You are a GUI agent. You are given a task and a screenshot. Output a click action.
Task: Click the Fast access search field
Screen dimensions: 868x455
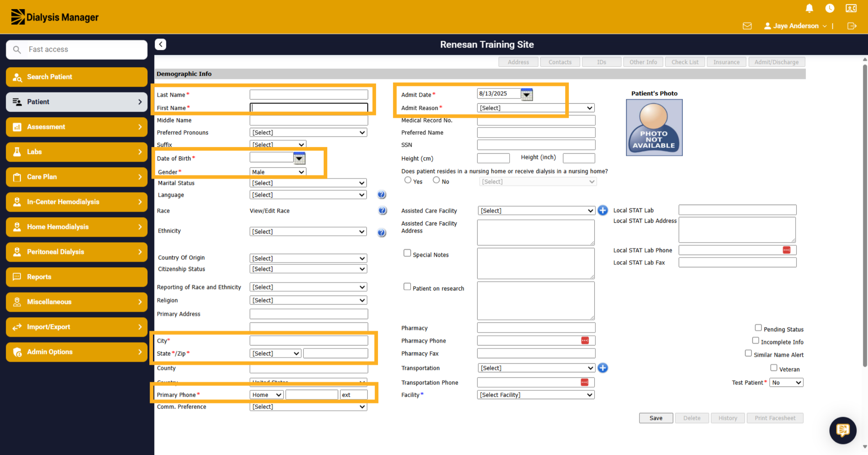[77, 49]
